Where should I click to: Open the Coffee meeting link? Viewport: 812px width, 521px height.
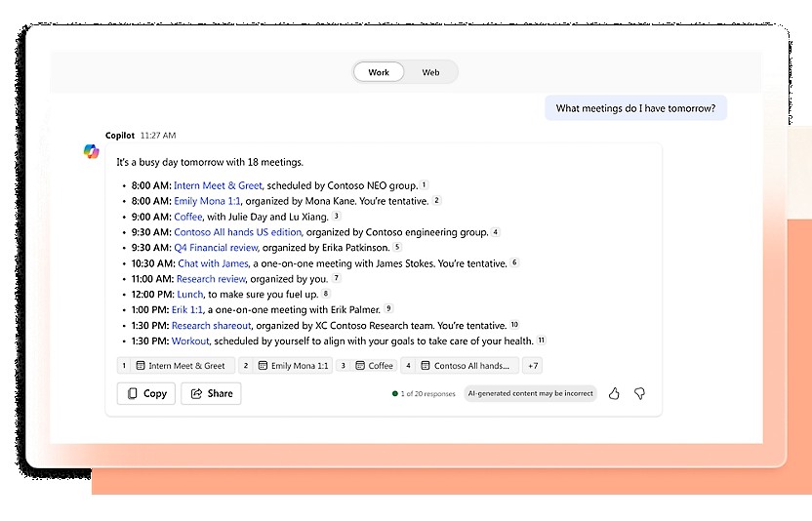[188, 217]
